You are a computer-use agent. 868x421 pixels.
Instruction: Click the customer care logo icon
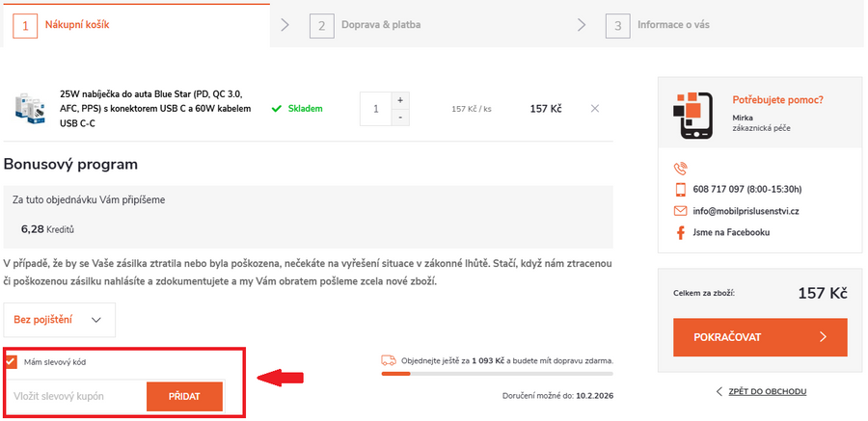pos(692,111)
